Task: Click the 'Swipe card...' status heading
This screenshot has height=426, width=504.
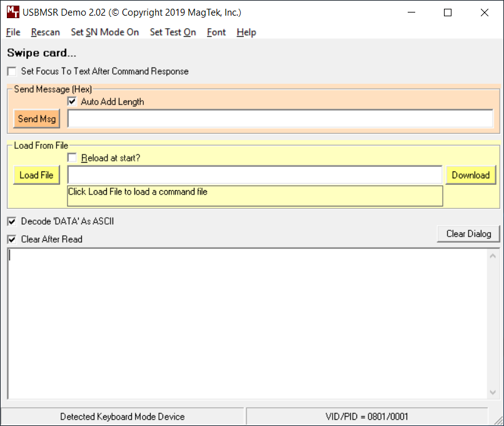Action: coord(42,53)
